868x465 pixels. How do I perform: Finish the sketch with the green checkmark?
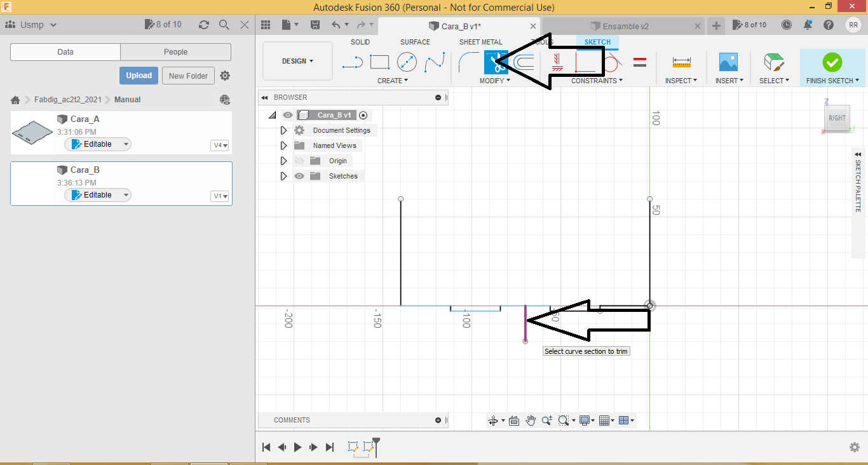832,62
